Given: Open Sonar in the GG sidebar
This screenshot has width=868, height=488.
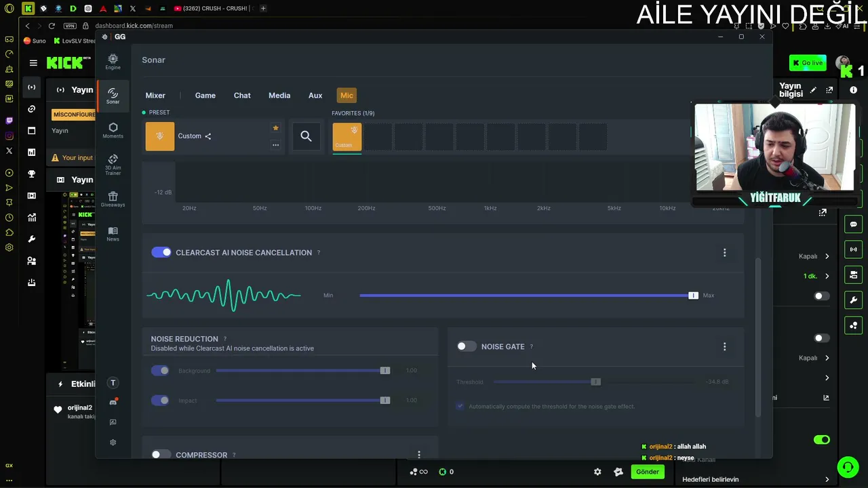Looking at the screenshot, I should click(x=113, y=96).
